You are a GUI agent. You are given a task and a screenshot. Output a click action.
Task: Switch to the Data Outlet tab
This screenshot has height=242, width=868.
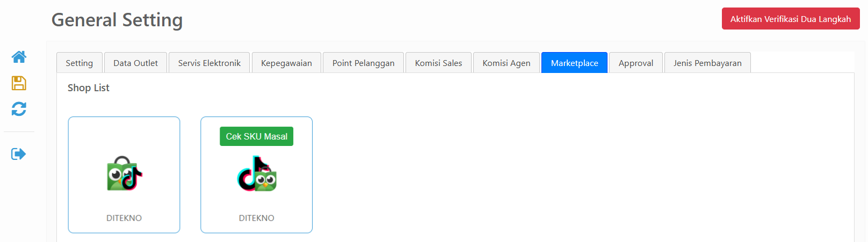[135, 63]
